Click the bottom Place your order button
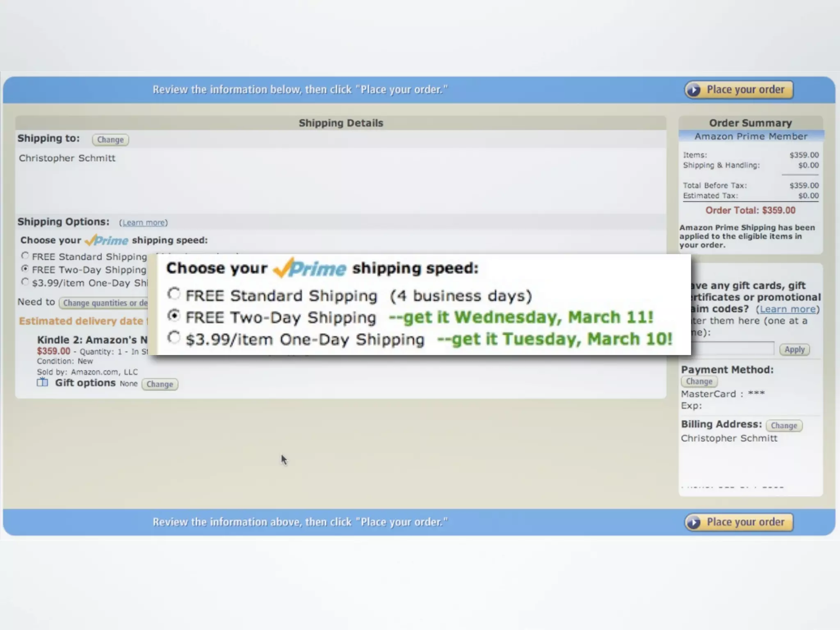The width and height of the screenshot is (840, 630). pos(739,522)
